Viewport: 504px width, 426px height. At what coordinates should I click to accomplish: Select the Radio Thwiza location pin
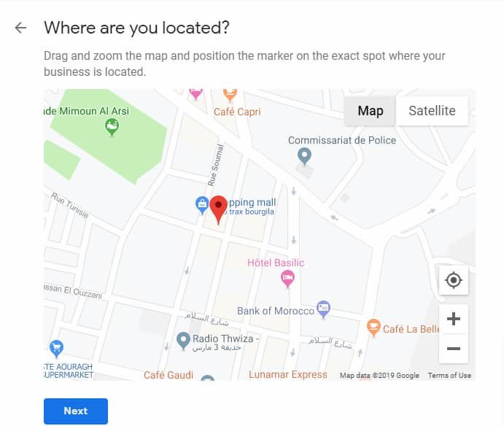184,341
